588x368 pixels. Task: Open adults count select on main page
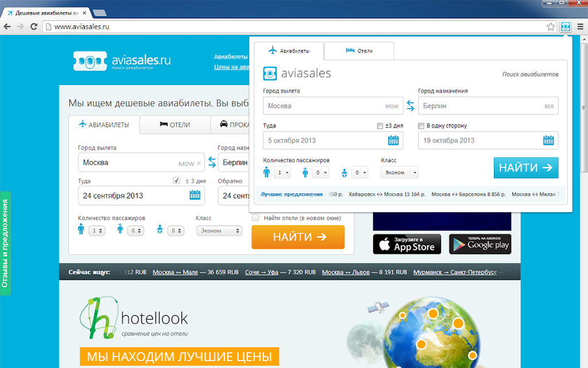click(x=96, y=231)
